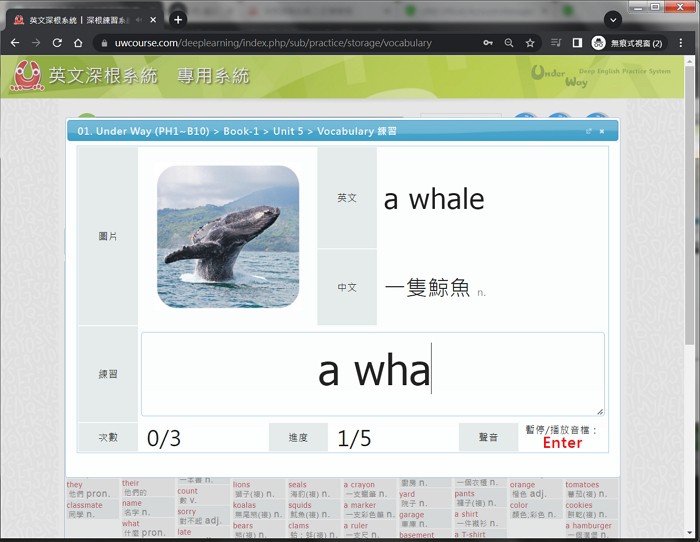Open the incognito window profile indicator
Viewport: 700px width, 542px height.
628,43
